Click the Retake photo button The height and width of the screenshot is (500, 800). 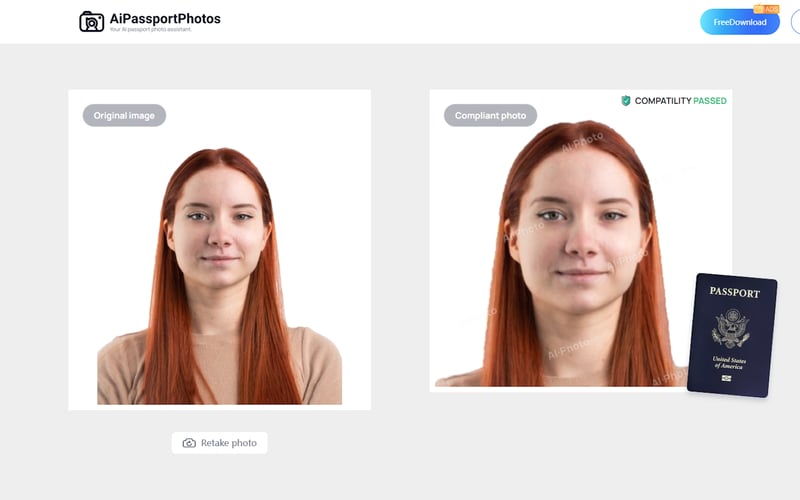click(x=219, y=443)
